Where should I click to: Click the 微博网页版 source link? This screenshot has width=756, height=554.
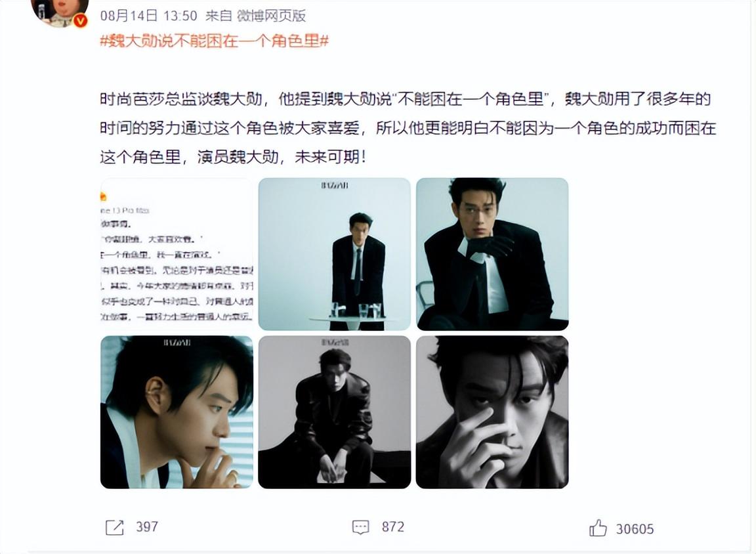[271, 16]
